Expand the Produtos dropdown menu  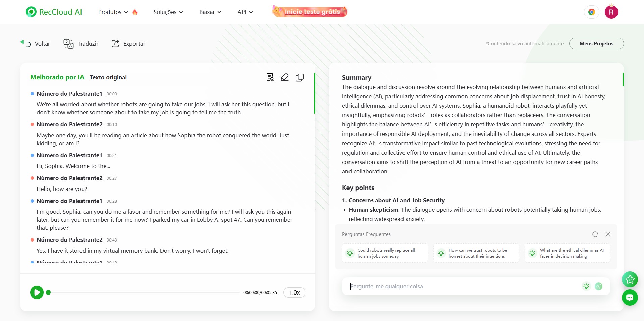point(113,12)
